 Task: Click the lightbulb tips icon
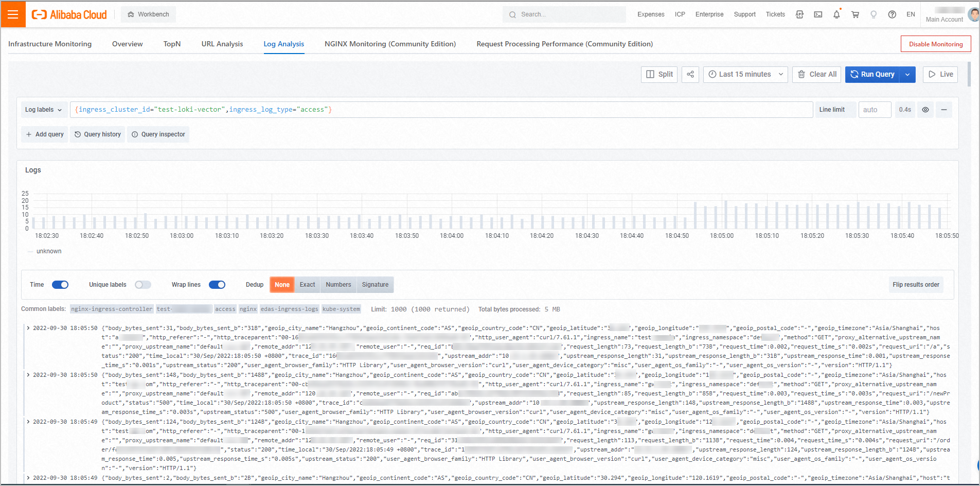click(874, 14)
